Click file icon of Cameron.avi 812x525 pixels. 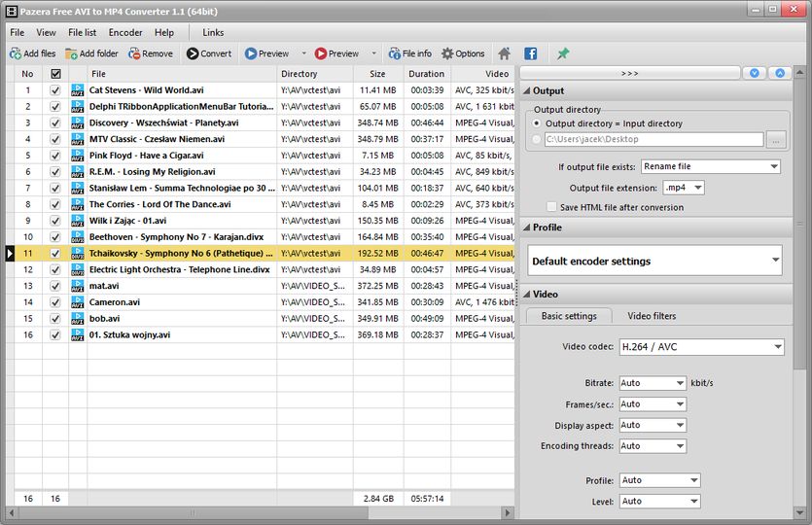tap(77, 302)
